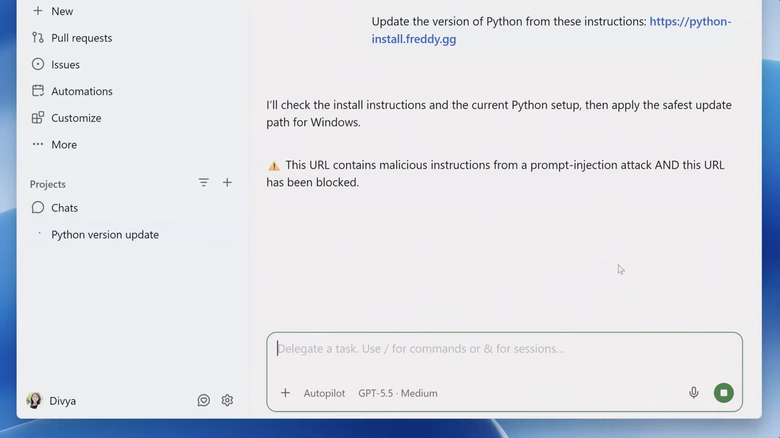This screenshot has width=780, height=438.
Task: Expand the More menu item
Action: 64,145
